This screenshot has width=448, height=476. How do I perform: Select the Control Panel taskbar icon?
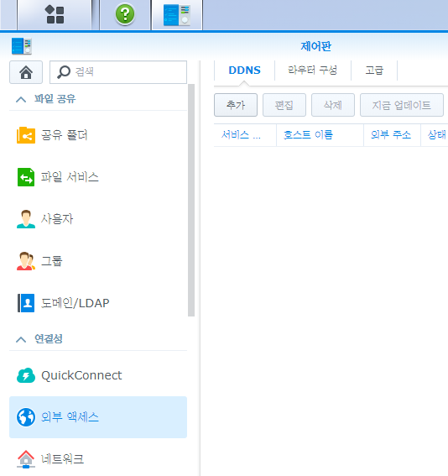pos(177,15)
